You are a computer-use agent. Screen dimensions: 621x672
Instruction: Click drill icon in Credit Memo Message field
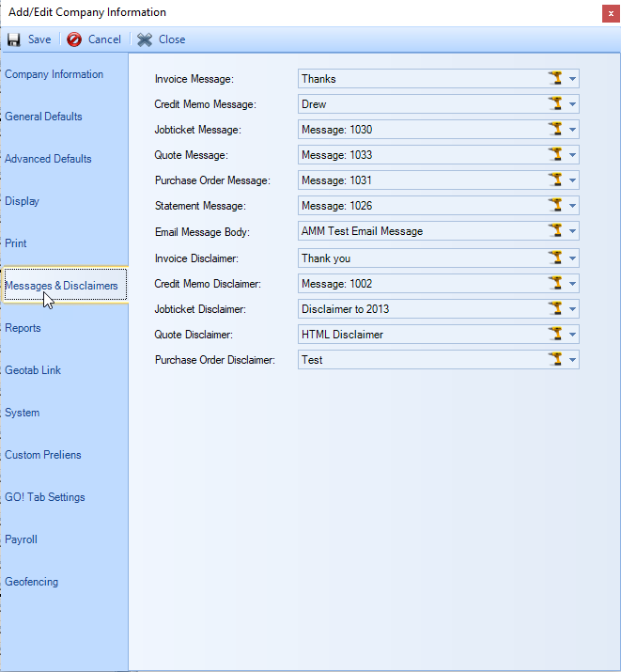[555, 104]
